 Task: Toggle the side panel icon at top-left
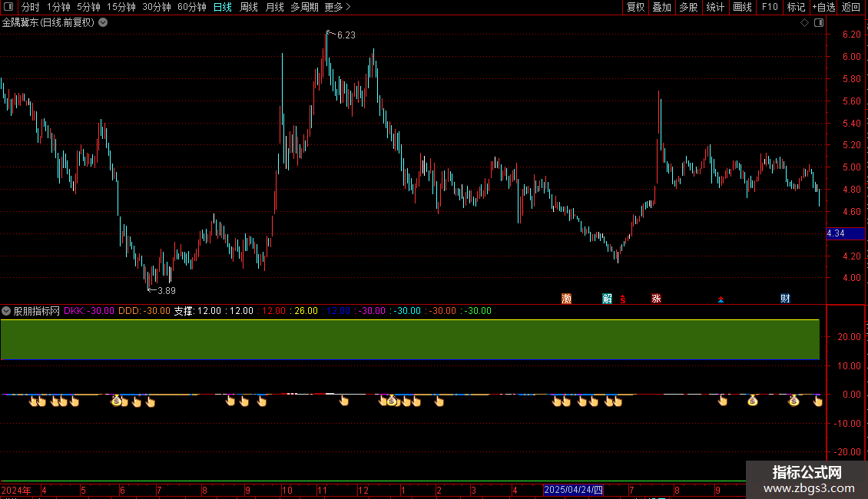tap(8, 7)
